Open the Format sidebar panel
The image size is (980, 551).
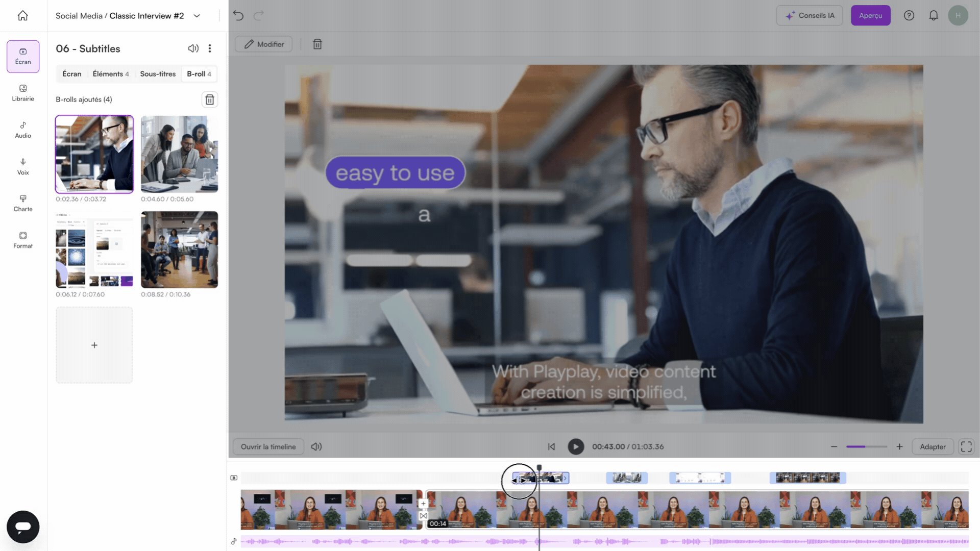click(23, 240)
